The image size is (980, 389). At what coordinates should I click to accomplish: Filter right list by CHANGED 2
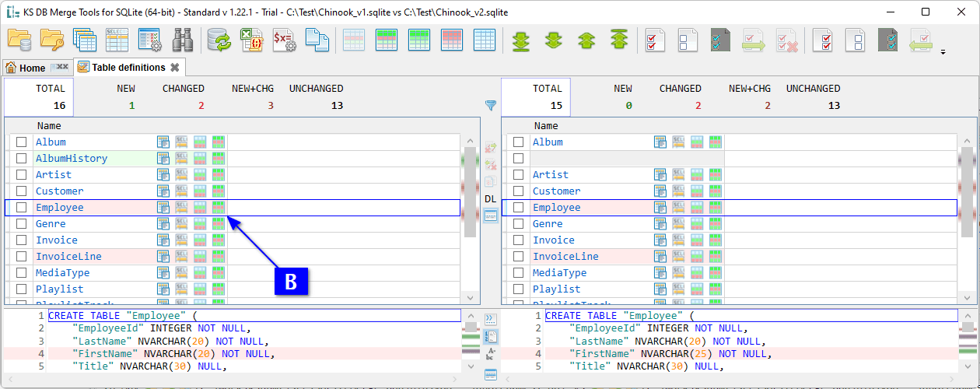(x=681, y=97)
